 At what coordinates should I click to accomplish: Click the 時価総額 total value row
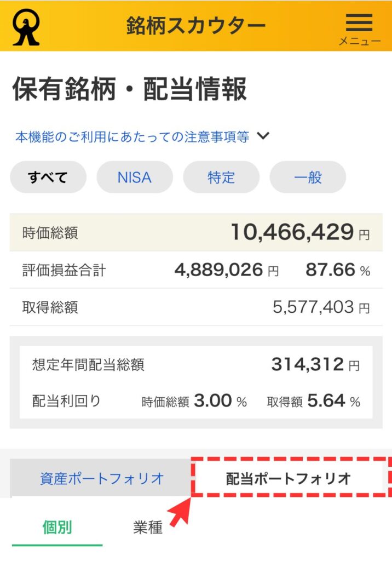(196, 233)
